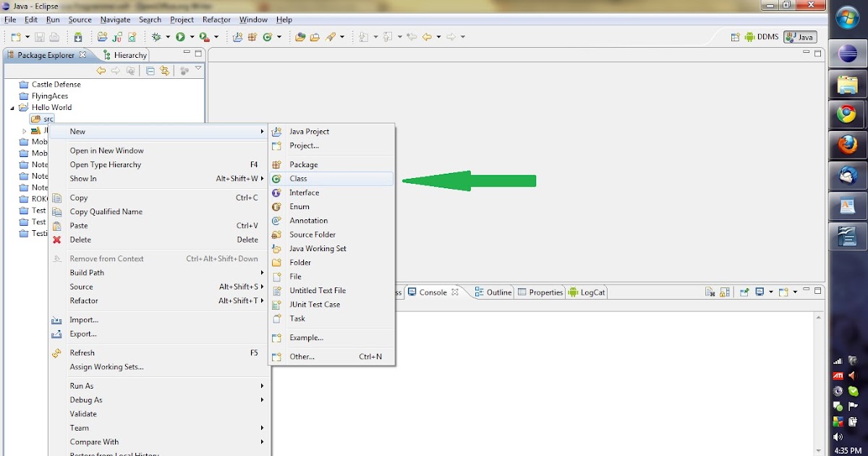Open the Search toolbar icon

(331, 36)
